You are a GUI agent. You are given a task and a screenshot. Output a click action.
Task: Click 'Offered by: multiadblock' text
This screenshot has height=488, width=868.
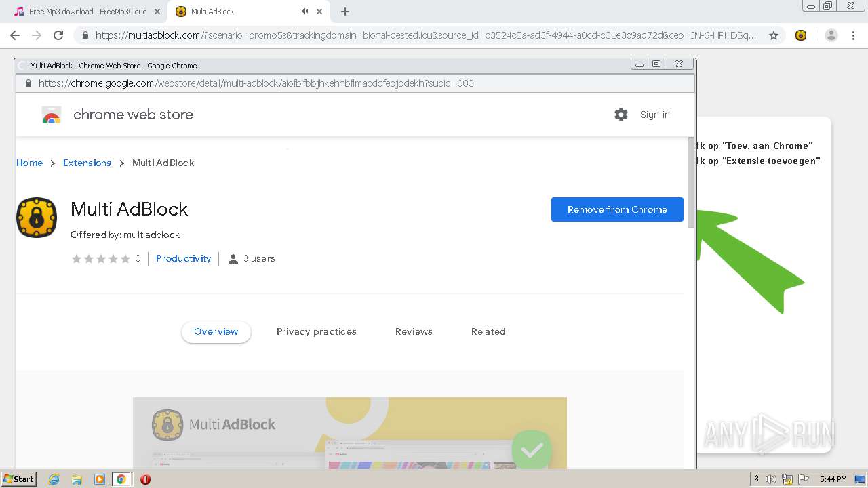click(x=125, y=235)
